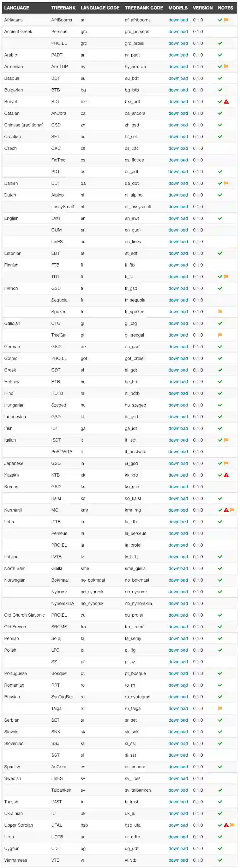Screen dimensions: 240x868
Task: Click the orange flag in Galician TreeGal row
Action: 220,335
